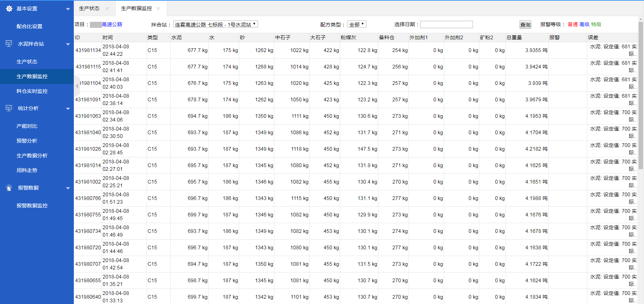This screenshot has height=304, width=644.
Task: Select row with ID 431980707
Action: click(356, 264)
